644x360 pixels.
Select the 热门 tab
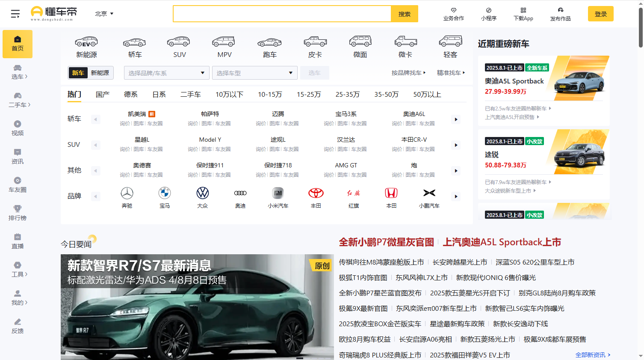pyautogui.click(x=74, y=94)
